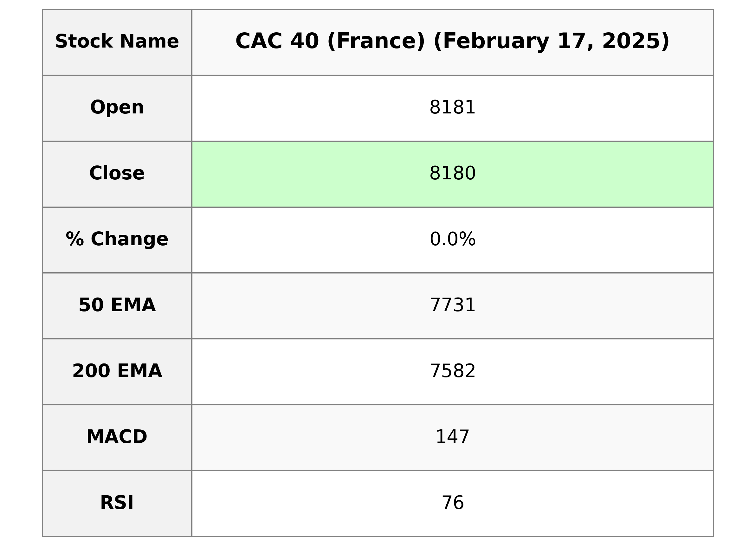Click the 200 EMA value 7582
The image size is (756, 546).
452,371
